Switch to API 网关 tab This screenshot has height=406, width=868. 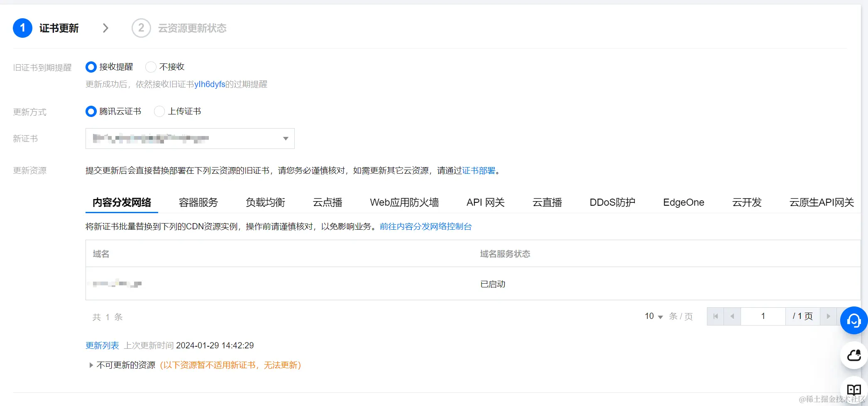point(486,202)
